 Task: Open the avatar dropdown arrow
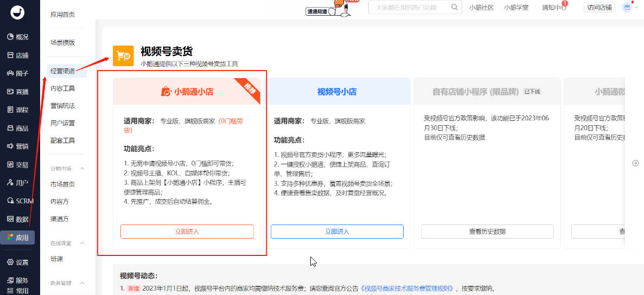(x=636, y=8)
